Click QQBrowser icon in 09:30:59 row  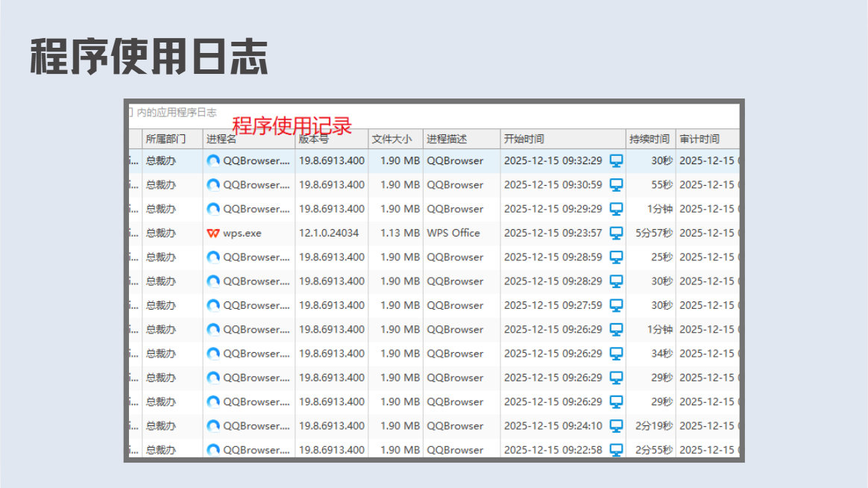(213, 185)
